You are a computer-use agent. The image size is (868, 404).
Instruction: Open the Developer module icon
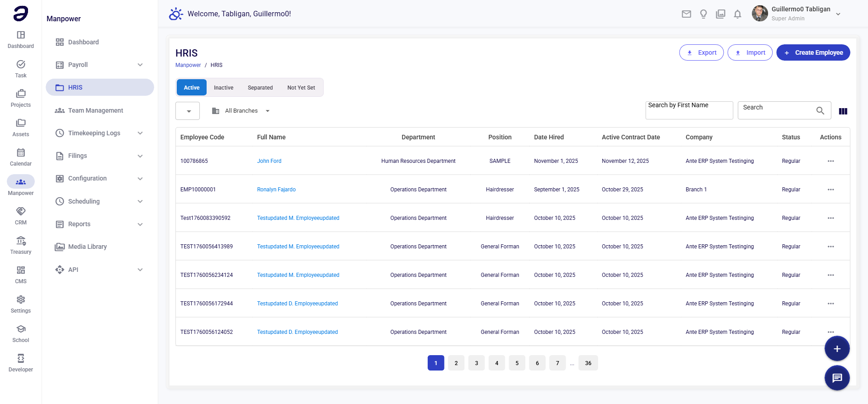21,358
